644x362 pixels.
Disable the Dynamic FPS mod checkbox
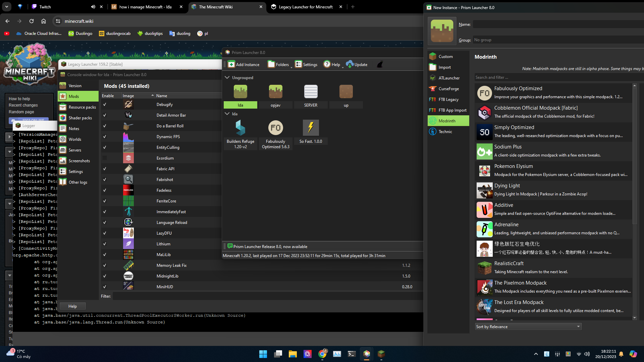[x=105, y=137]
